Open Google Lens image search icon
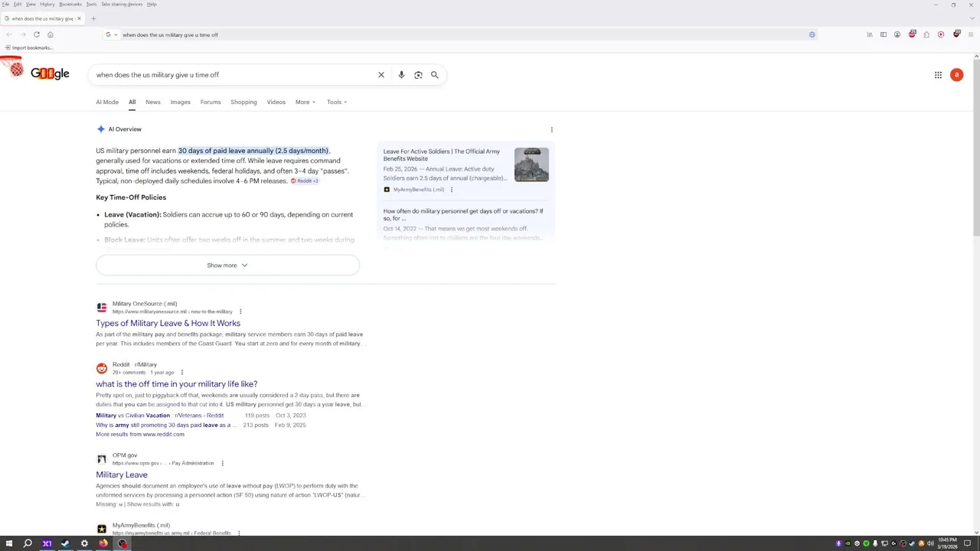Image resolution: width=980 pixels, height=551 pixels. pos(418,75)
